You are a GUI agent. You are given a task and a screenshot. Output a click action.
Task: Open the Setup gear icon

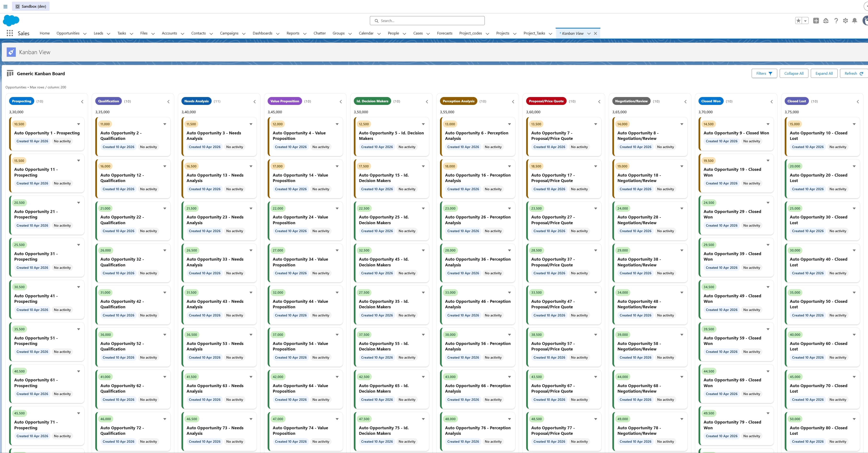[x=845, y=21]
